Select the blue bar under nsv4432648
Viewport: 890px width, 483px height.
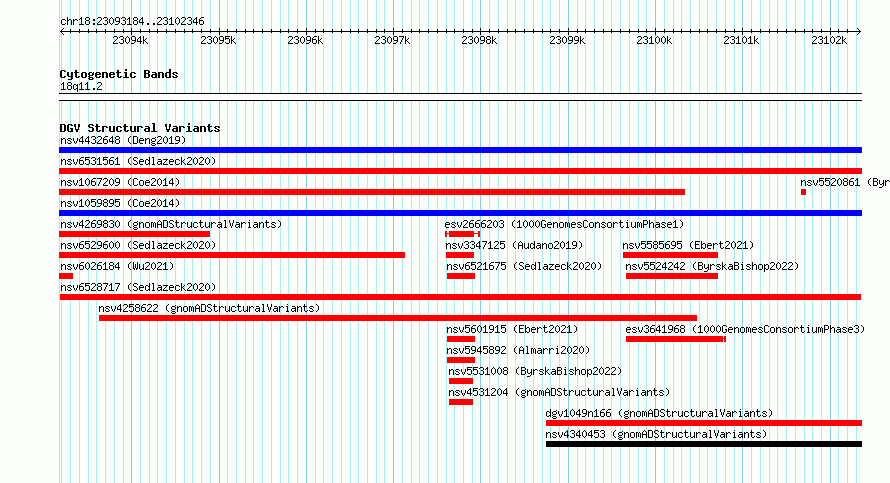click(x=460, y=150)
